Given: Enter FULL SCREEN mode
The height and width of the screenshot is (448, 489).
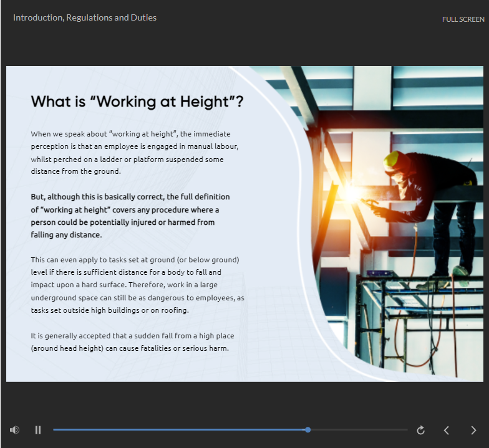Looking at the screenshot, I should click(463, 19).
